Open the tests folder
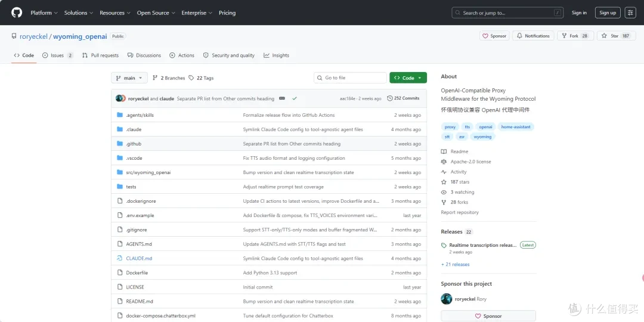This screenshot has width=644, height=322. [131, 187]
